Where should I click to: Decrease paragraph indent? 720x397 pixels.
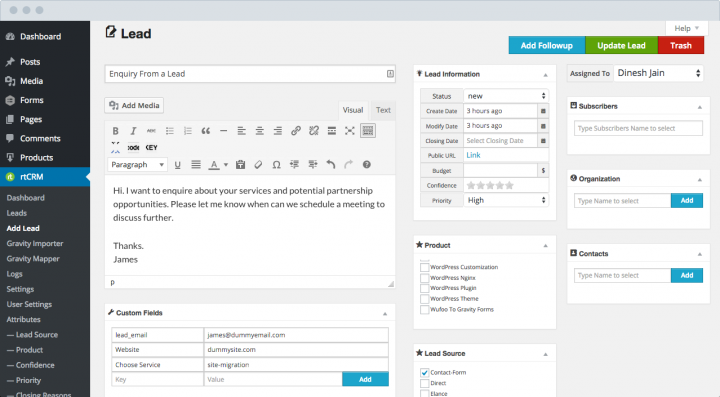(x=294, y=165)
